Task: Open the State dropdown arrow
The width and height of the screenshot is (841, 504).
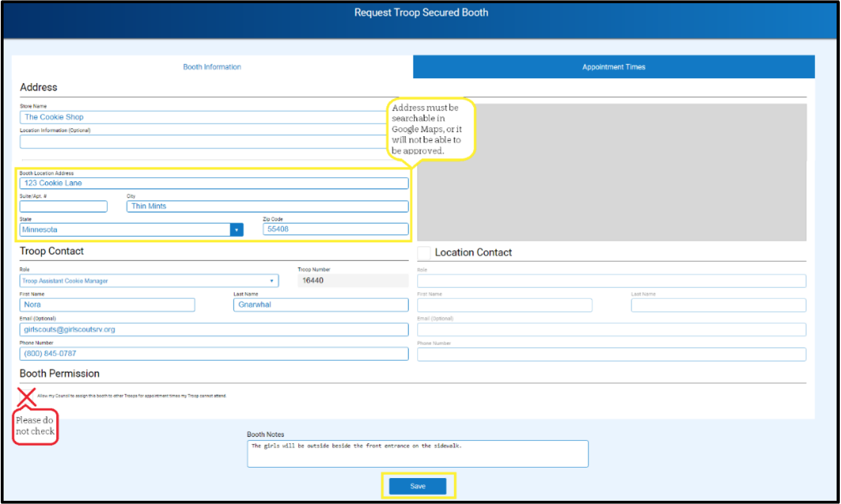Action: 236,230
